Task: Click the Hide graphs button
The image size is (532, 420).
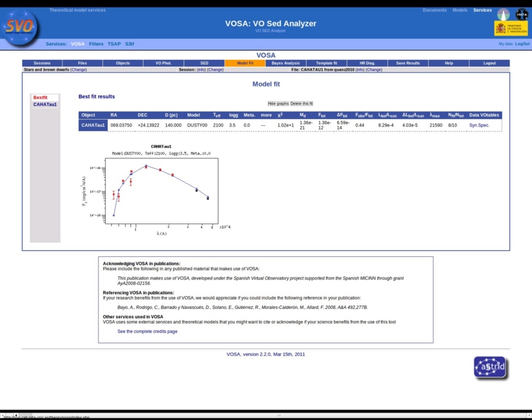Action: pos(278,104)
